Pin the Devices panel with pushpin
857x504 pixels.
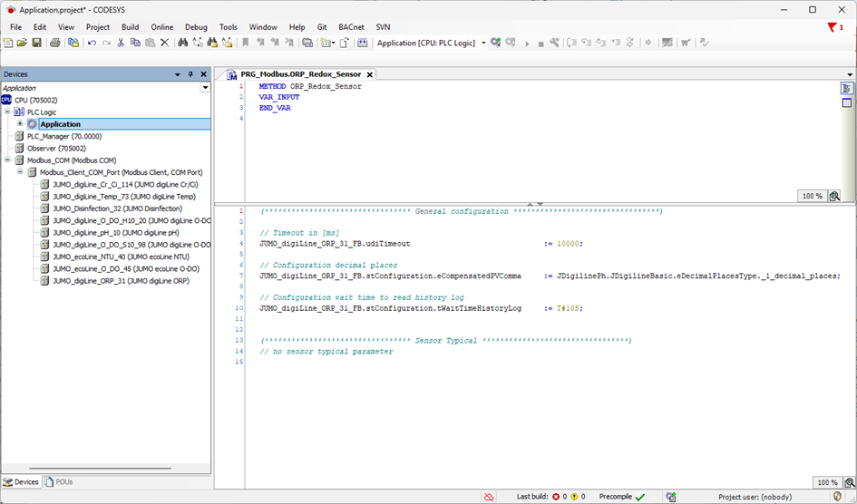coord(190,74)
